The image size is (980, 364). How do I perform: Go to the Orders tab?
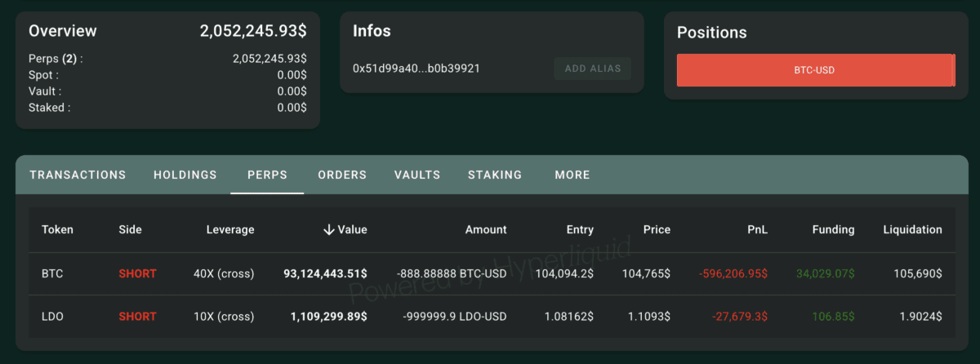(x=342, y=175)
